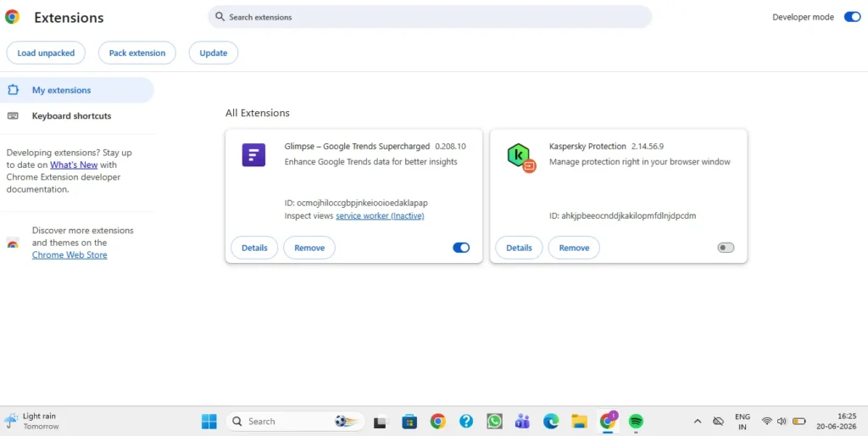Open WhatsApp from the taskbar
Image resolution: width=868 pixels, height=436 pixels.
pyautogui.click(x=494, y=422)
